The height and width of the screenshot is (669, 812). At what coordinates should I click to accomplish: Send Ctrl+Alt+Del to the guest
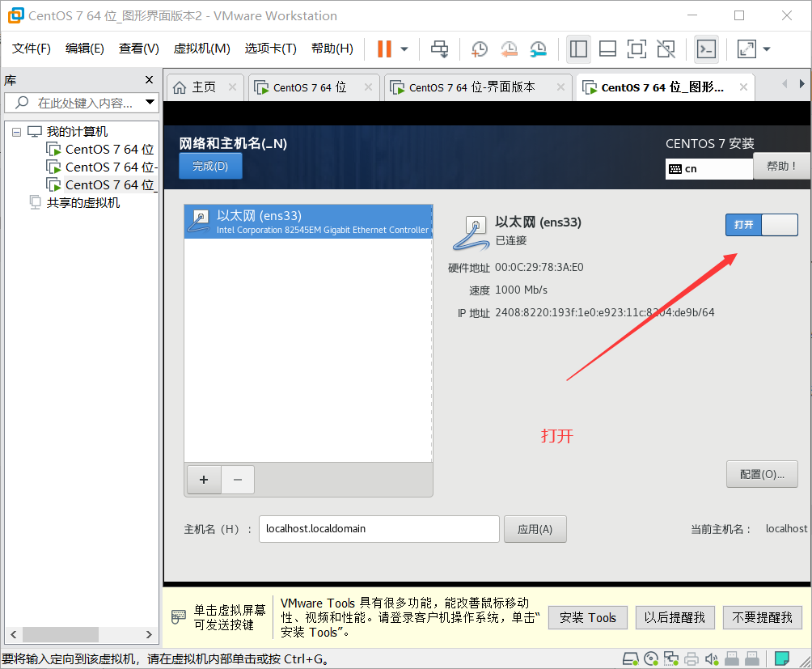(x=439, y=49)
